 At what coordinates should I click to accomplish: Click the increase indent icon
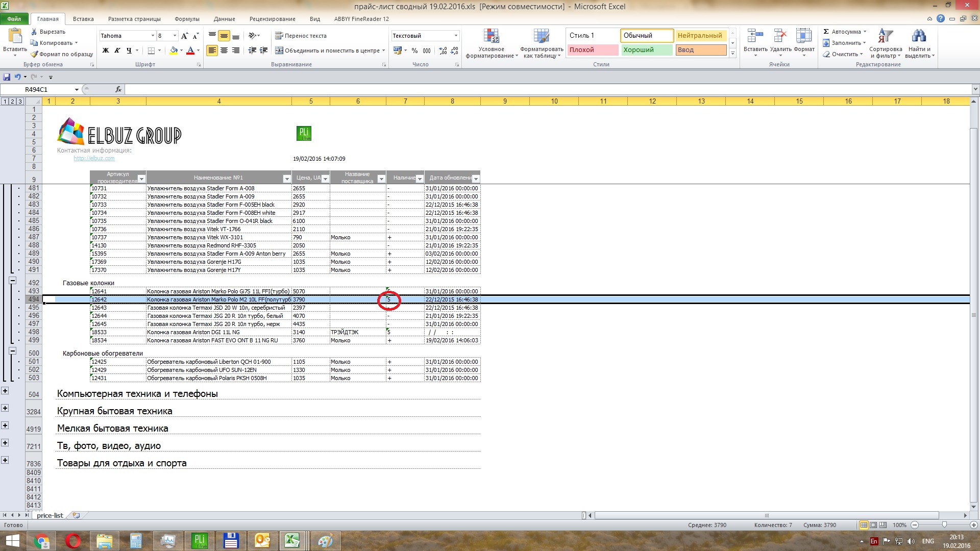point(263,51)
